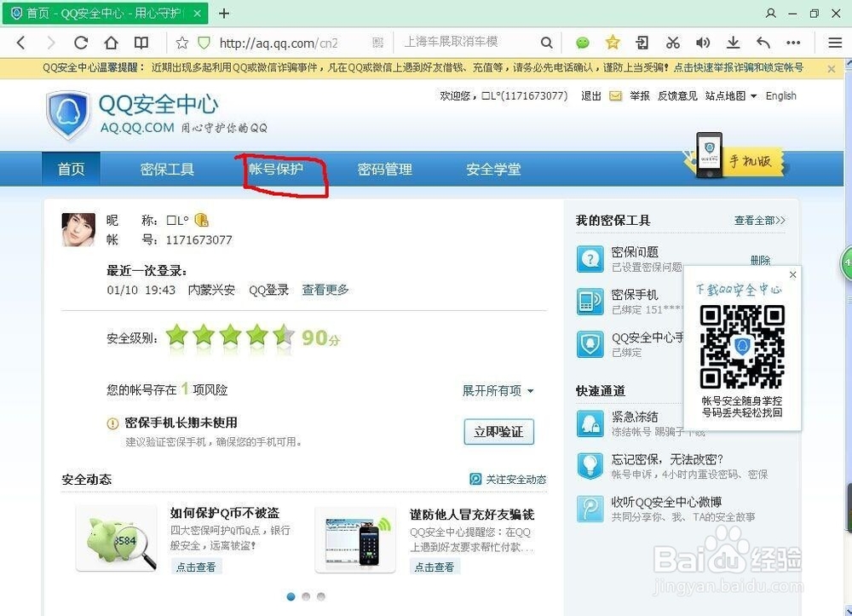
Task: Expand 展开所有项 risk list
Action: tap(498, 390)
